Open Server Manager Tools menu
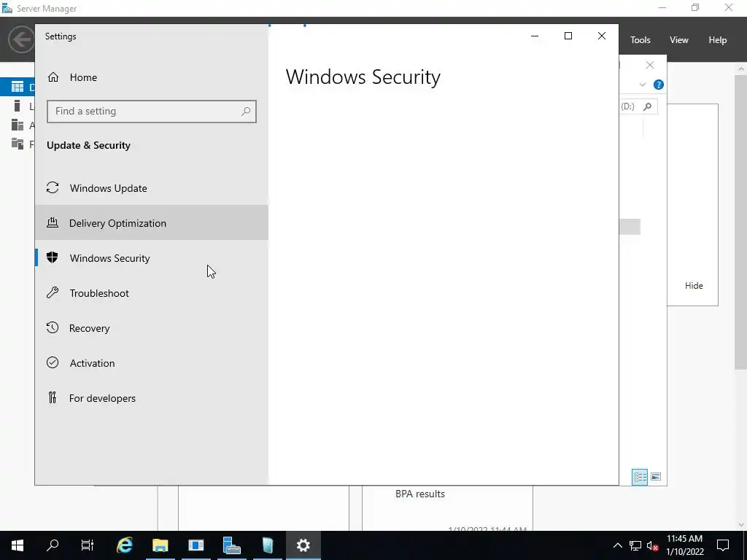 pyautogui.click(x=640, y=40)
